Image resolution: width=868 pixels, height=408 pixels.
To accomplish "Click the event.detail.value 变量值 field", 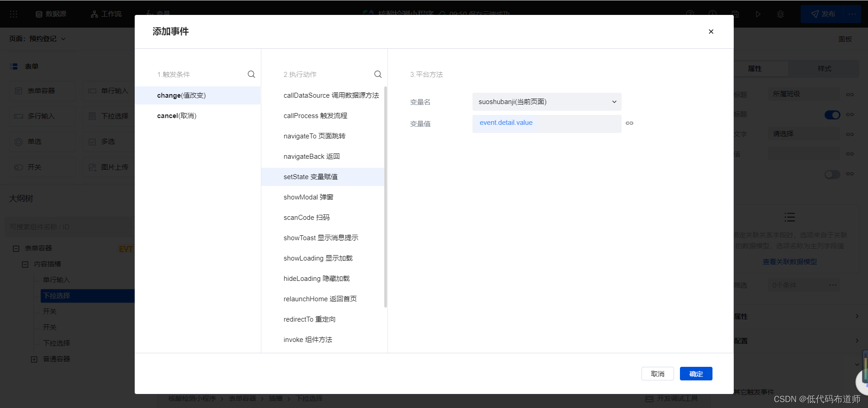I will (x=547, y=123).
